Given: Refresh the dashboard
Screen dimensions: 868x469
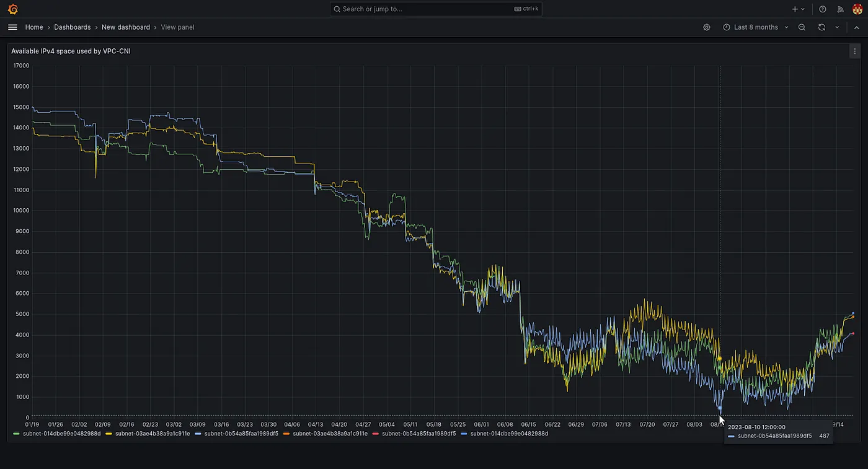Looking at the screenshot, I should (x=821, y=27).
